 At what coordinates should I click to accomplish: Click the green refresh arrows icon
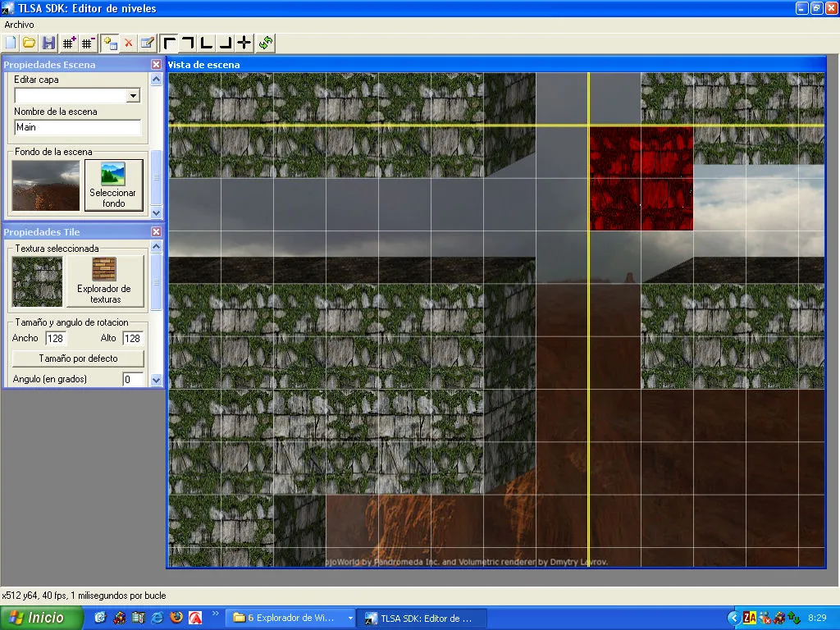coord(266,43)
